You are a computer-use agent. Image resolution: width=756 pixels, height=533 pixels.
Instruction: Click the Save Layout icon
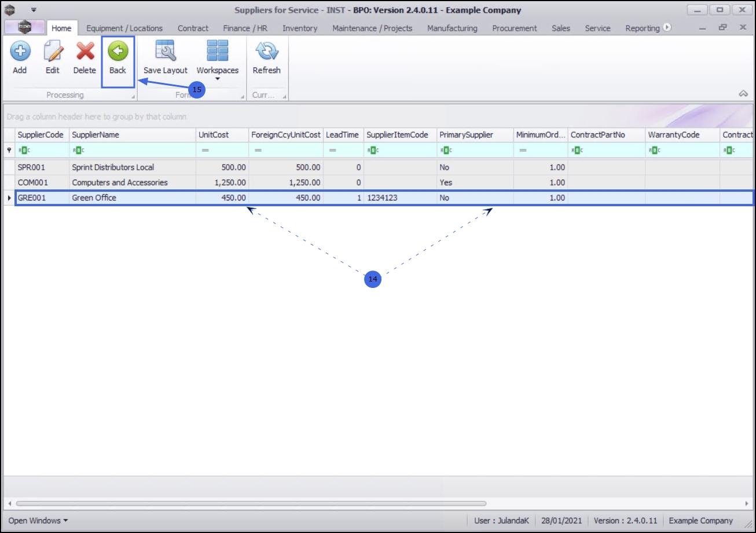click(x=166, y=52)
